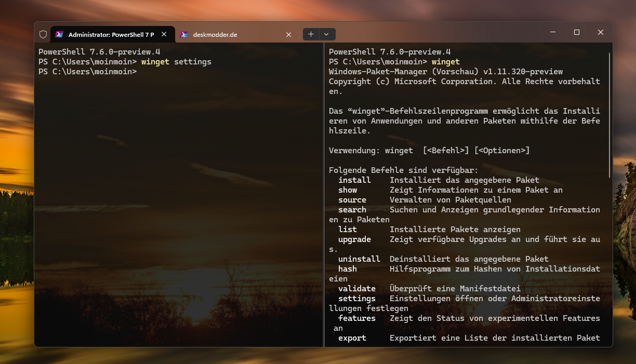636x364 pixels.
Task: Open a new tab with plus button
Action: [x=311, y=34]
